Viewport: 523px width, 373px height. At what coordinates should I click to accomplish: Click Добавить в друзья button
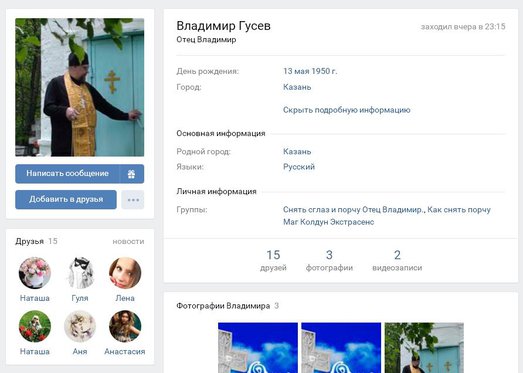click(66, 200)
